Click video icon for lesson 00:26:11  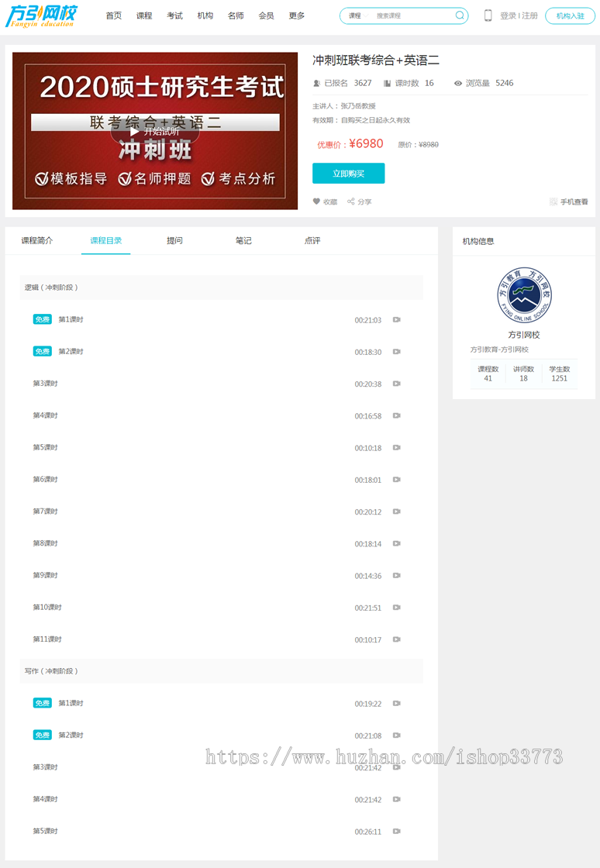pyautogui.click(x=397, y=832)
